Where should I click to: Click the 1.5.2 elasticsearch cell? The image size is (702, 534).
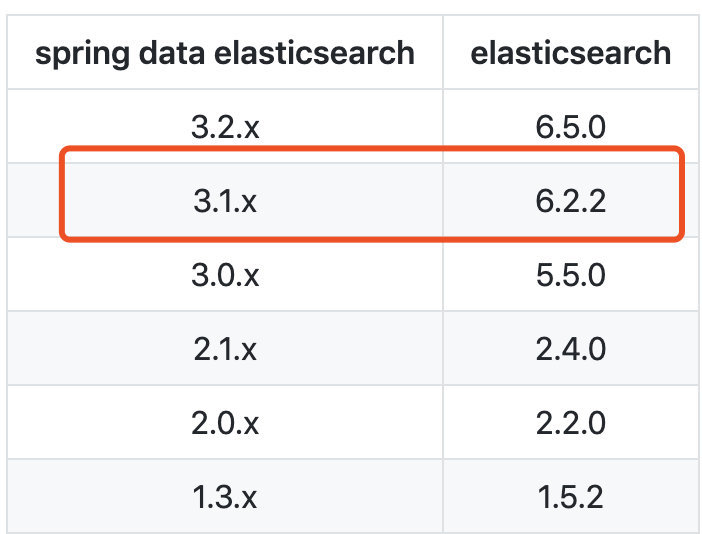(571, 497)
